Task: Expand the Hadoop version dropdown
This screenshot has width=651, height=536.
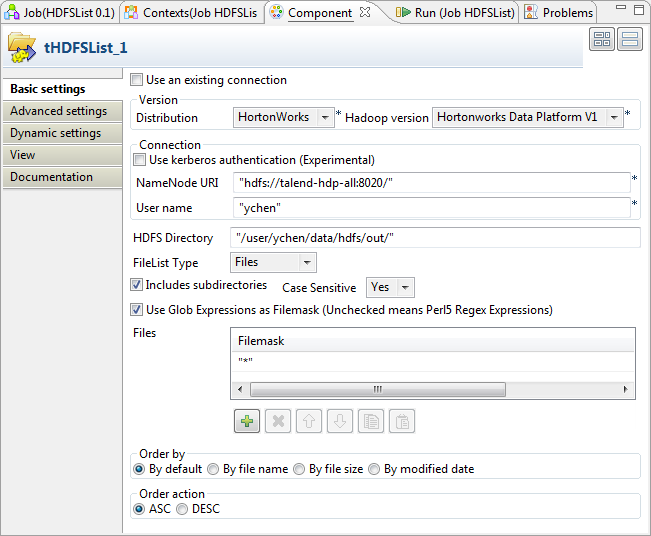Action: tap(614, 118)
